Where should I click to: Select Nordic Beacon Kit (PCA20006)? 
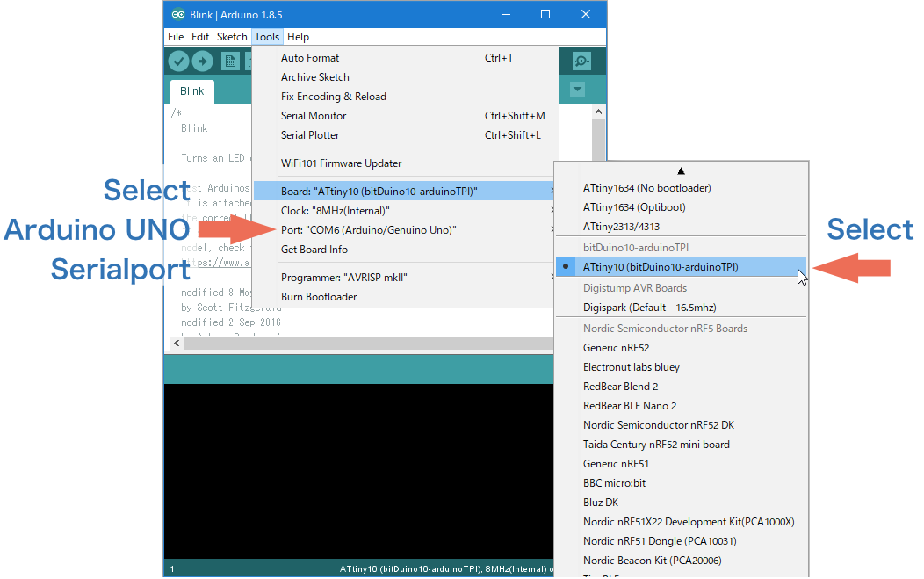point(682,561)
